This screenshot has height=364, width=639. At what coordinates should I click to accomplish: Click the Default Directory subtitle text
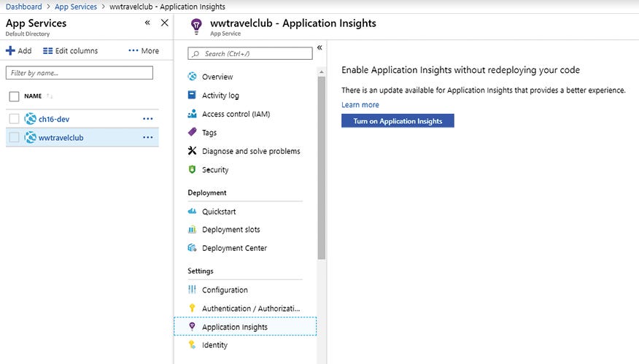(28, 34)
